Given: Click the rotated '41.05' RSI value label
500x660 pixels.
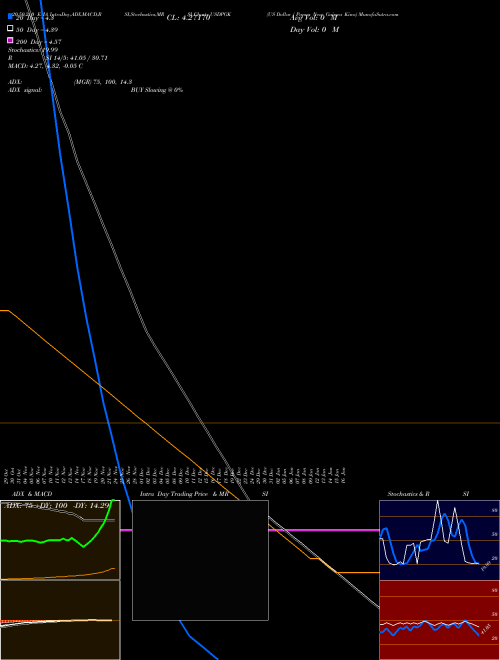Looking at the screenshot, I should (486, 630).
